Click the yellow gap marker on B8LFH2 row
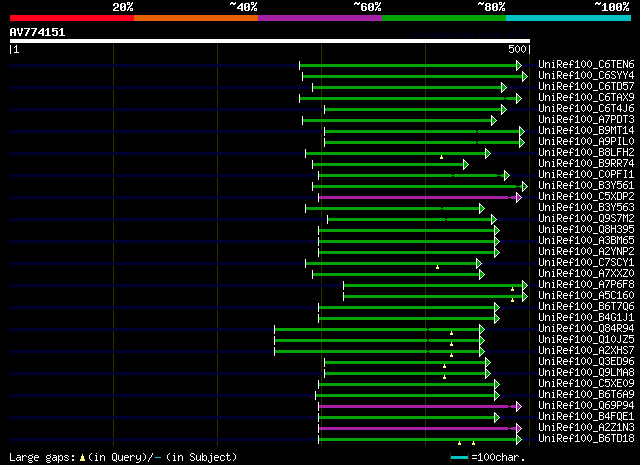The height and width of the screenshot is (465, 640). tap(441, 157)
